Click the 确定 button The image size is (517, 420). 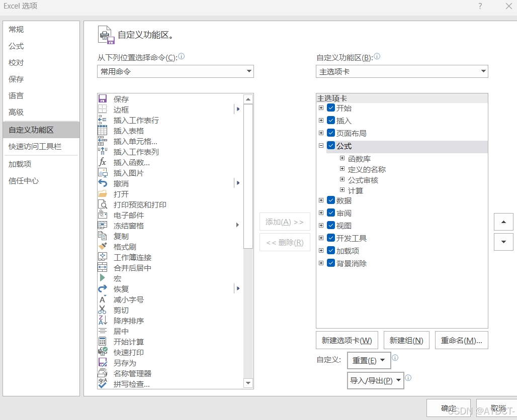[x=449, y=408]
